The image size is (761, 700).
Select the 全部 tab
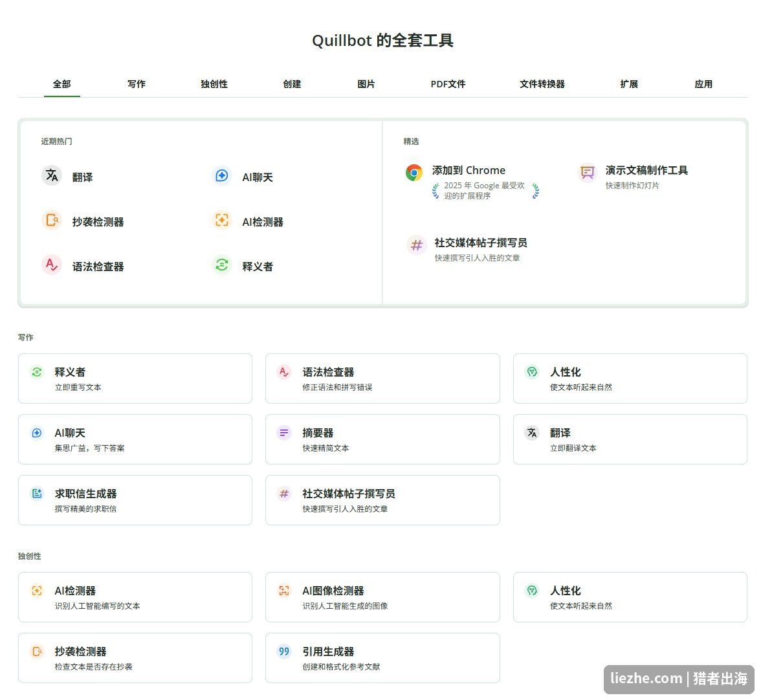coord(62,84)
